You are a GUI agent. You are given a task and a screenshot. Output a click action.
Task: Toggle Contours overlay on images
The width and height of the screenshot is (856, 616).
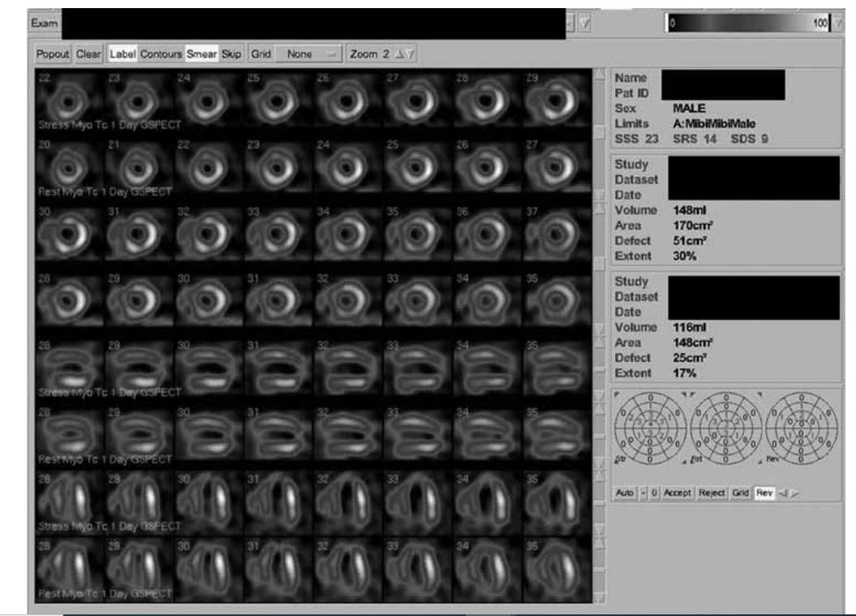tap(161, 54)
